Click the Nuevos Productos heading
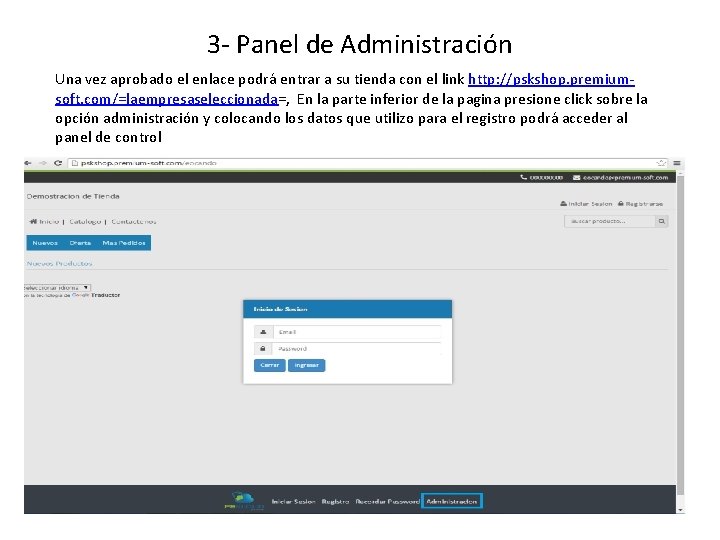The image size is (720, 540). [x=59, y=264]
